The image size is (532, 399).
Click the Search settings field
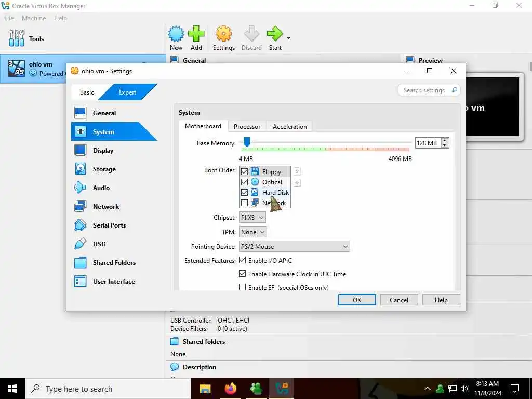429,90
